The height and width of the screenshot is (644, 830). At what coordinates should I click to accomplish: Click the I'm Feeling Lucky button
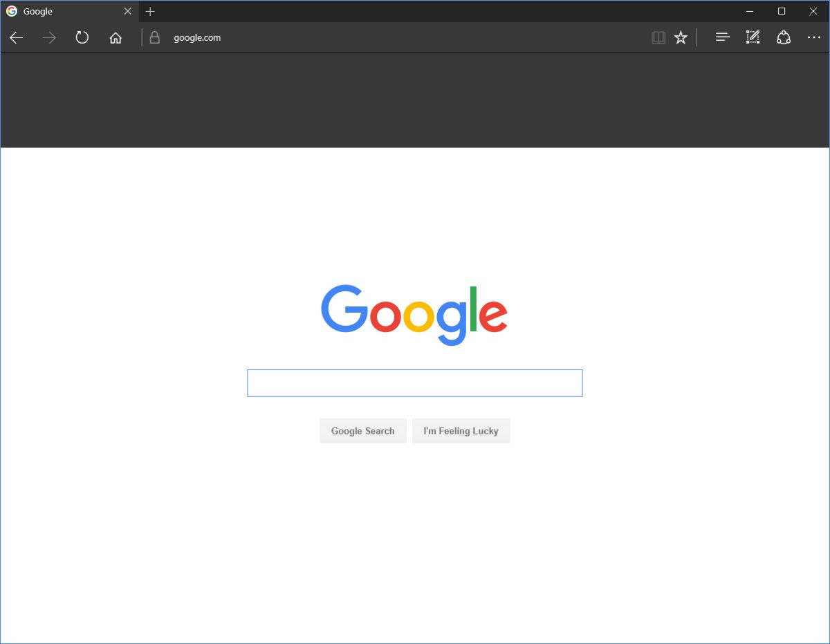pos(461,431)
